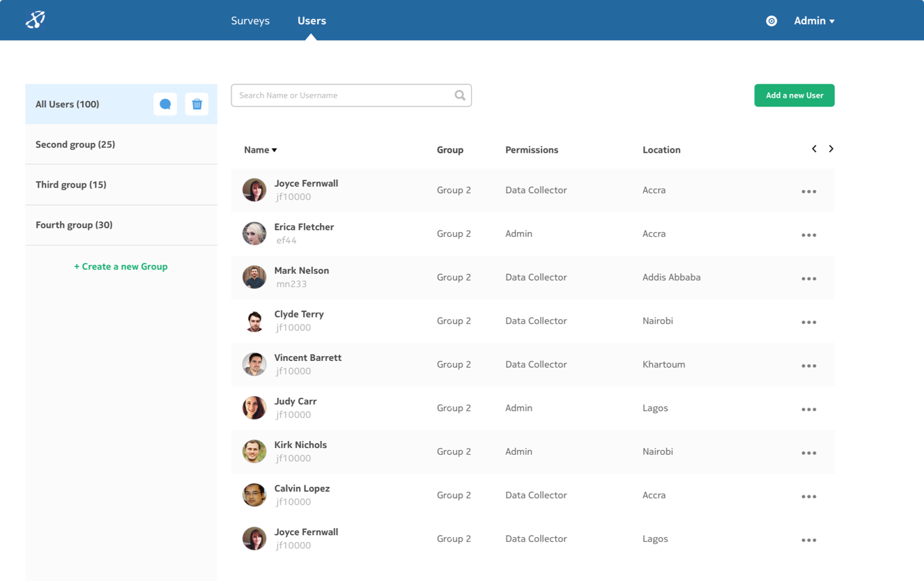The height and width of the screenshot is (581, 924).
Task: Go to next page of users
Action: 831,149
